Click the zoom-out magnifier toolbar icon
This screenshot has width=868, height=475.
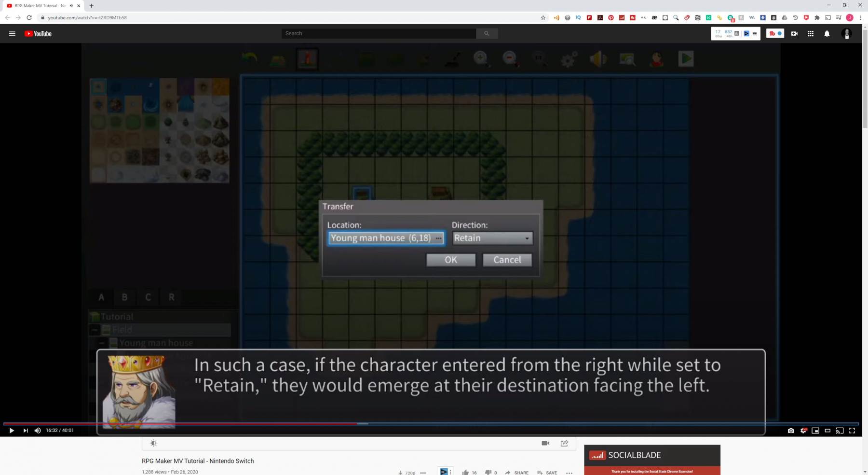pyautogui.click(x=510, y=59)
